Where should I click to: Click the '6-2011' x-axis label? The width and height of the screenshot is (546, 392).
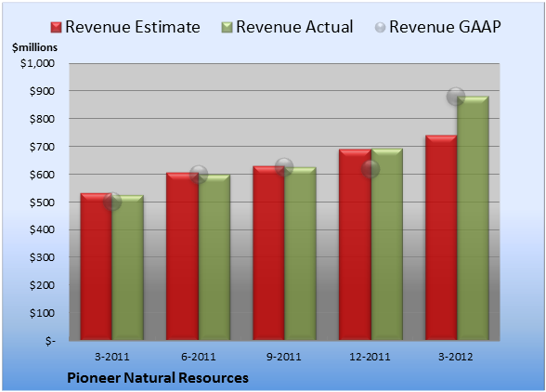click(x=199, y=357)
